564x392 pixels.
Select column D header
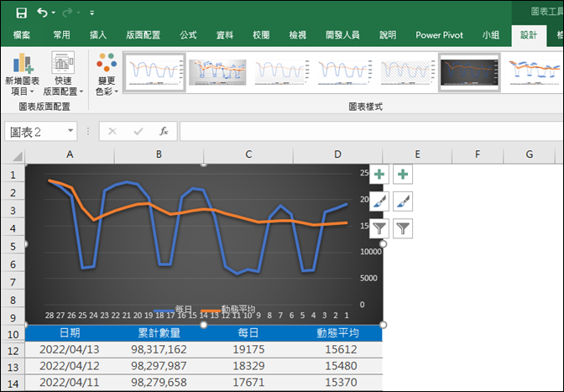337,154
